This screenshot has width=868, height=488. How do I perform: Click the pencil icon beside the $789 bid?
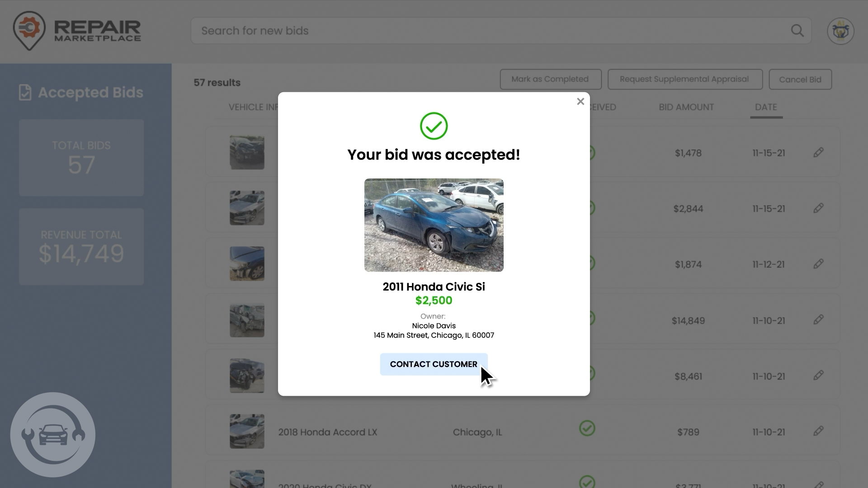pyautogui.click(x=818, y=431)
